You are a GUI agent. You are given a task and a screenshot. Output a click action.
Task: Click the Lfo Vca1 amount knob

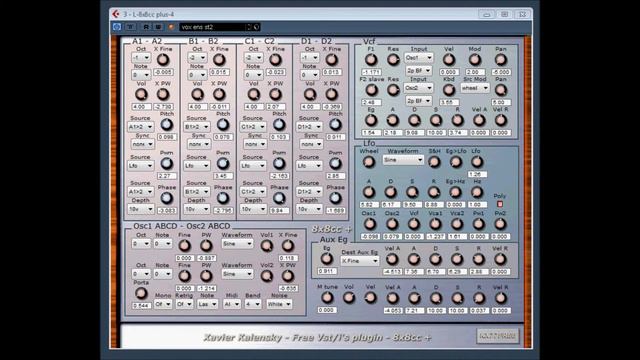pos(435,224)
